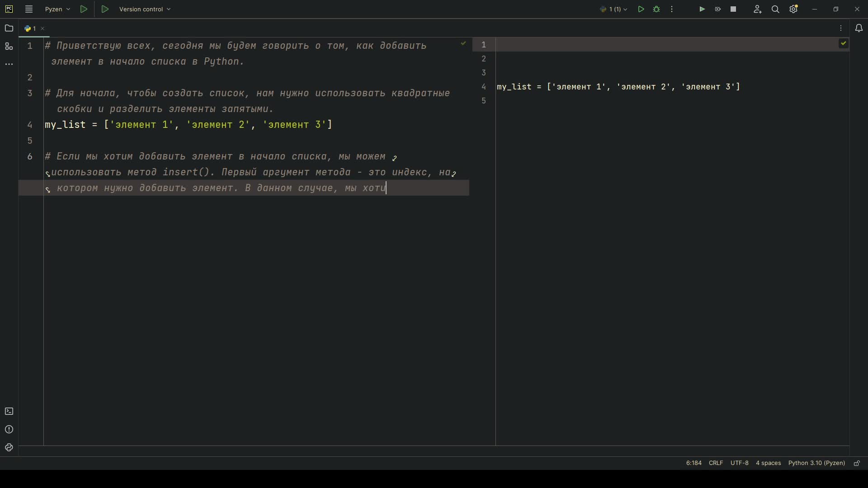Open the Project tool window folder icon
Screen dimensions: 868x488
tap(9, 28)
